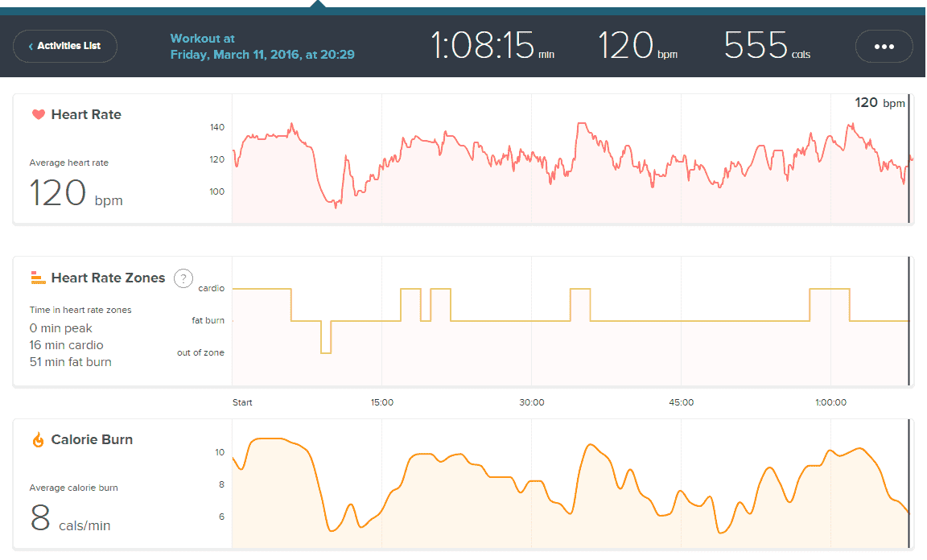
Task: Click the Start label on the time axis
Action: (242, 402)
